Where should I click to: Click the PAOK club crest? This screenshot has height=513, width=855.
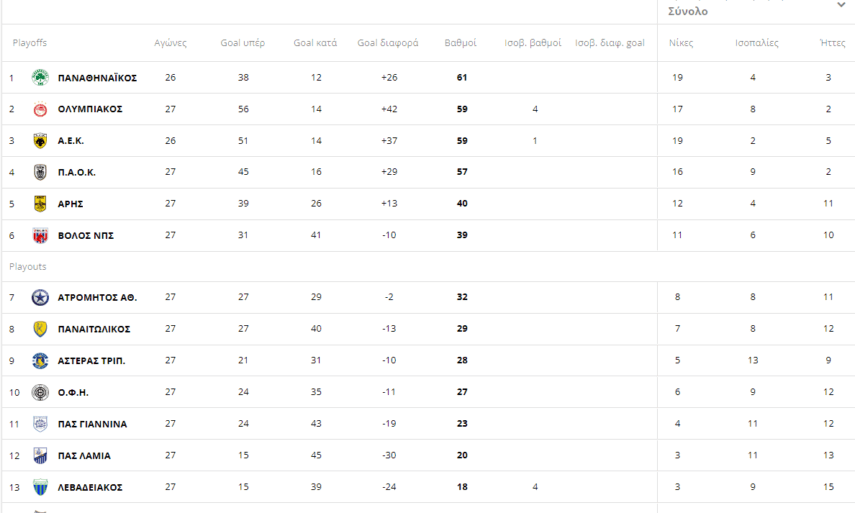[40, 172]
